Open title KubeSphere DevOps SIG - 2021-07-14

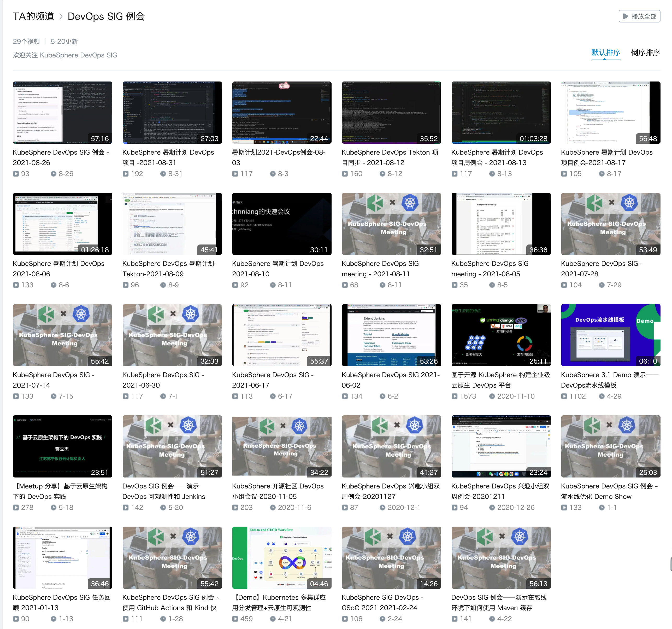[54, 380]
